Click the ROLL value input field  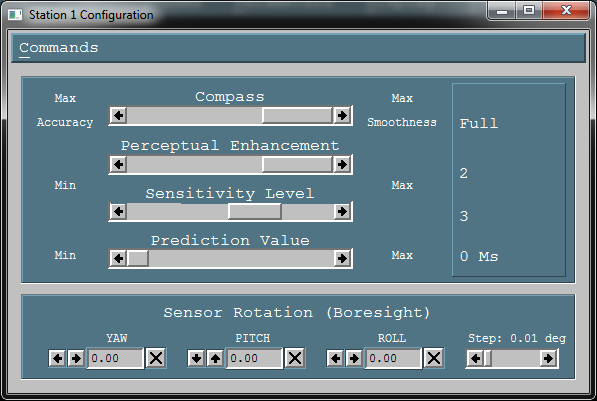(x=394, y=358)
